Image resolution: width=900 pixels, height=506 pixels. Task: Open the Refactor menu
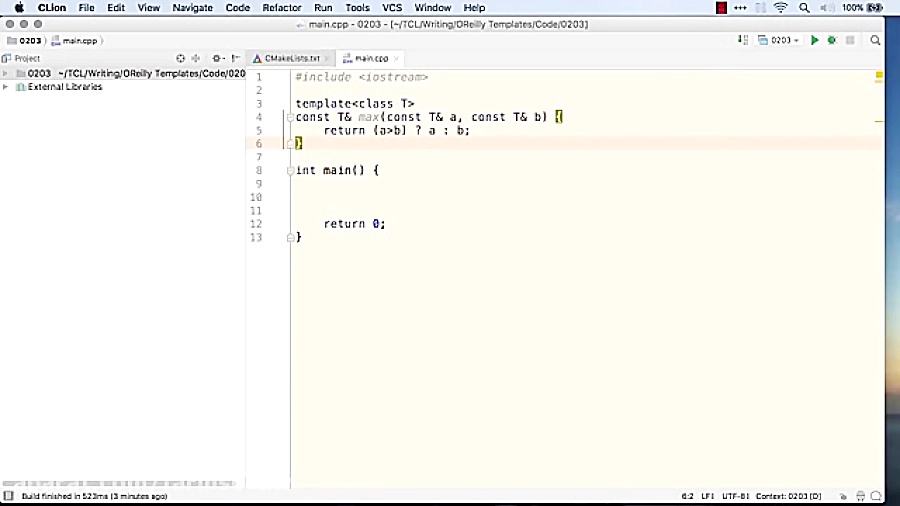coord(281,8)
